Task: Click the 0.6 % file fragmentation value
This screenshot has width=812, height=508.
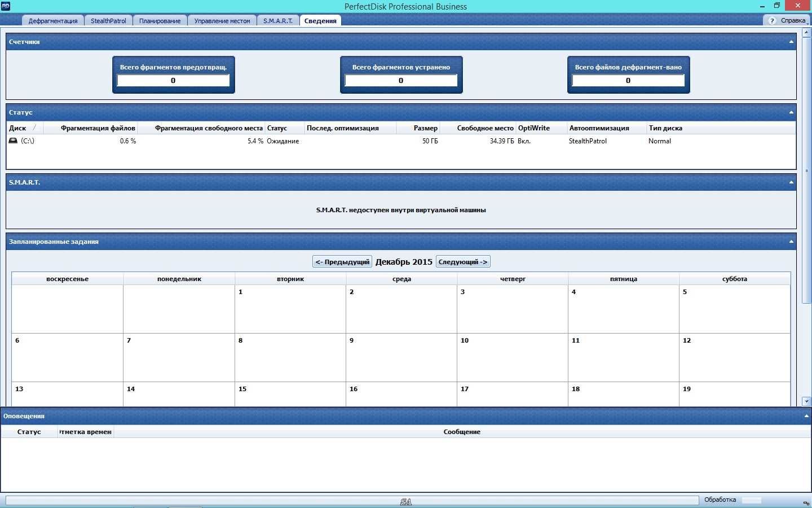Action: click(127, 141)
